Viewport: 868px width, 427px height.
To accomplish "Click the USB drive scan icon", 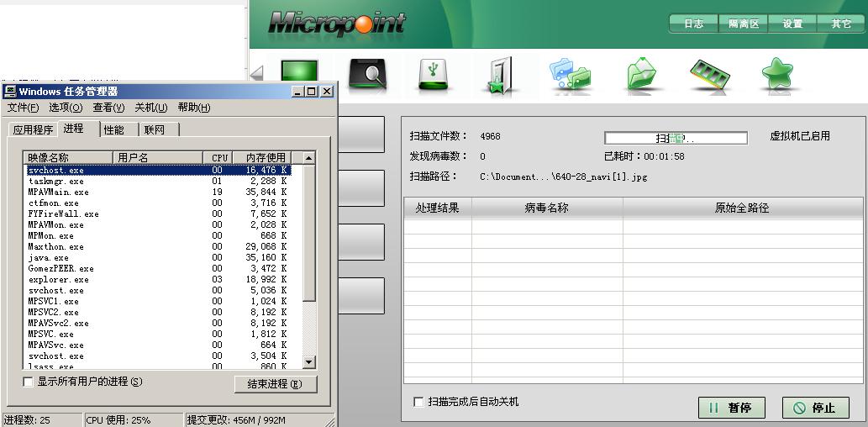I will pos(434,75).
